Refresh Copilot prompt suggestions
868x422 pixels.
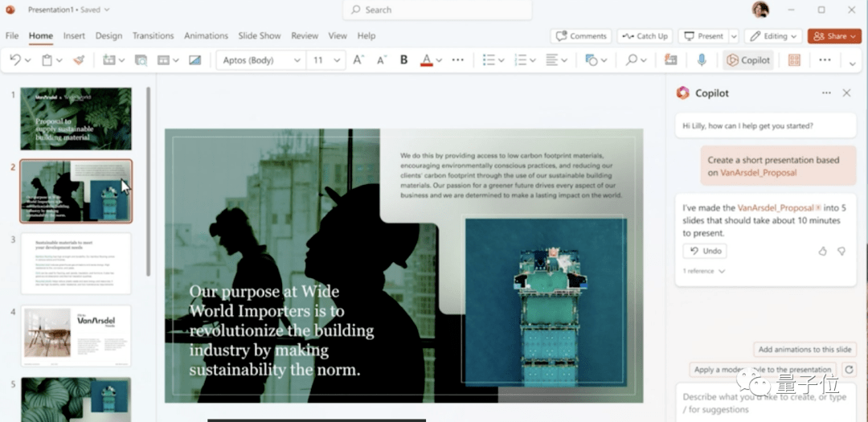(850, 370)
